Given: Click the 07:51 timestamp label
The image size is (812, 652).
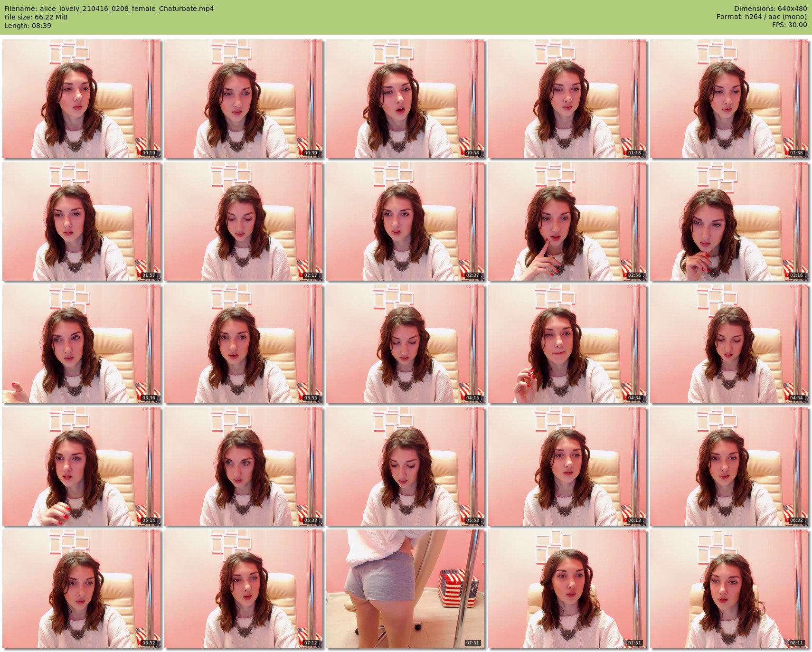Looking at the screenshot, I should click(x=634, y=643).
